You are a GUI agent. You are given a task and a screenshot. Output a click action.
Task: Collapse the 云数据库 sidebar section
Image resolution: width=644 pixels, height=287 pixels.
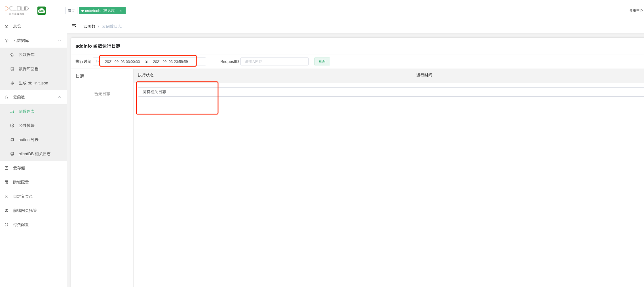coord(60,41)
